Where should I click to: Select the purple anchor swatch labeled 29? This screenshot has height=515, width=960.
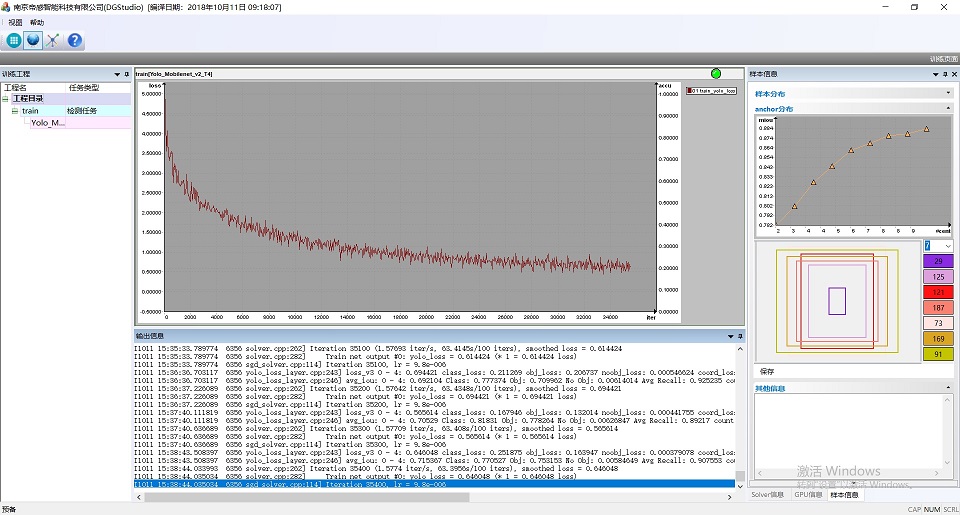pos(937,260)
